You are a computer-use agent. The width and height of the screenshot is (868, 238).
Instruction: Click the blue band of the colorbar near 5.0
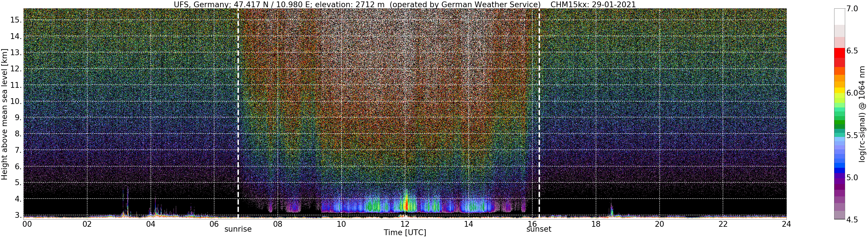839,171
